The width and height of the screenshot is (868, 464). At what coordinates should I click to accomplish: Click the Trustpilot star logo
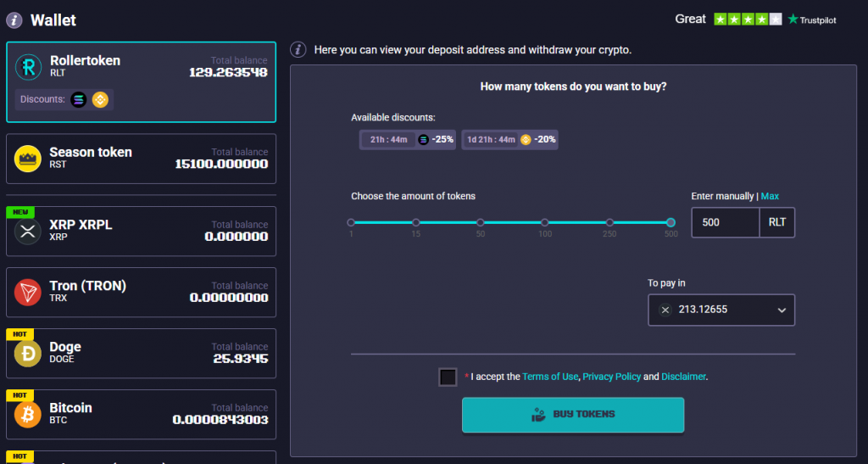pyautogui.click(x=793, y=20)
